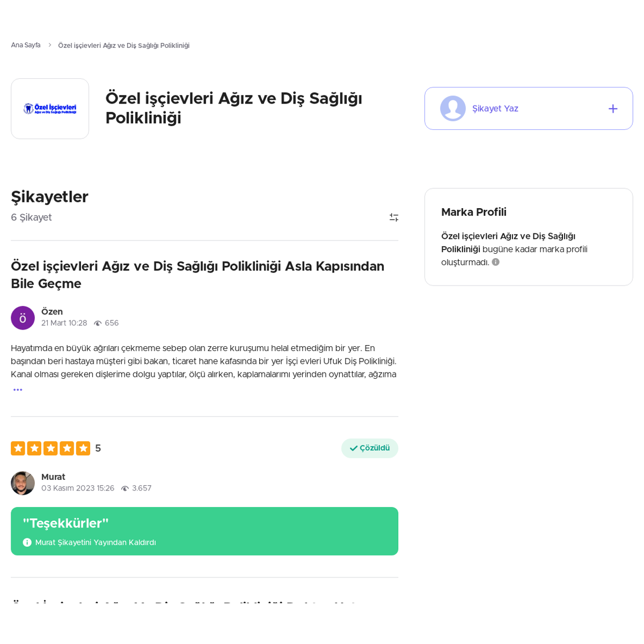Click the second rating star on Murat's complaint
The image size is (644, 644).
coord(34,448)
